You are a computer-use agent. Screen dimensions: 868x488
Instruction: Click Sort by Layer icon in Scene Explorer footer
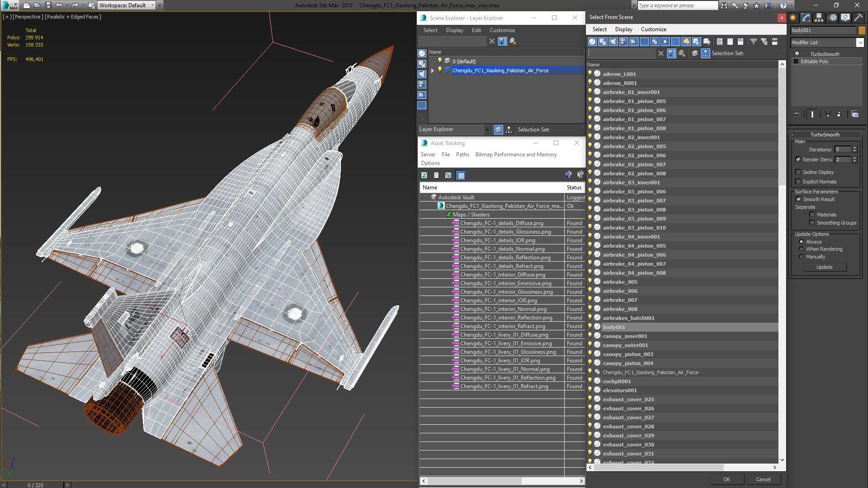coord(498,130)
